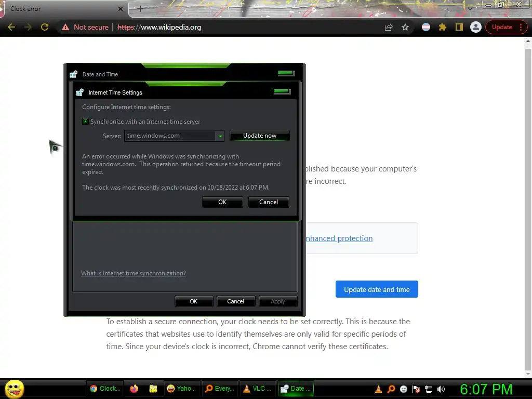This screenshot has height=399, width=532.
Task: Close the Internet Time Settings dialog
Action: tap(282, 91)
